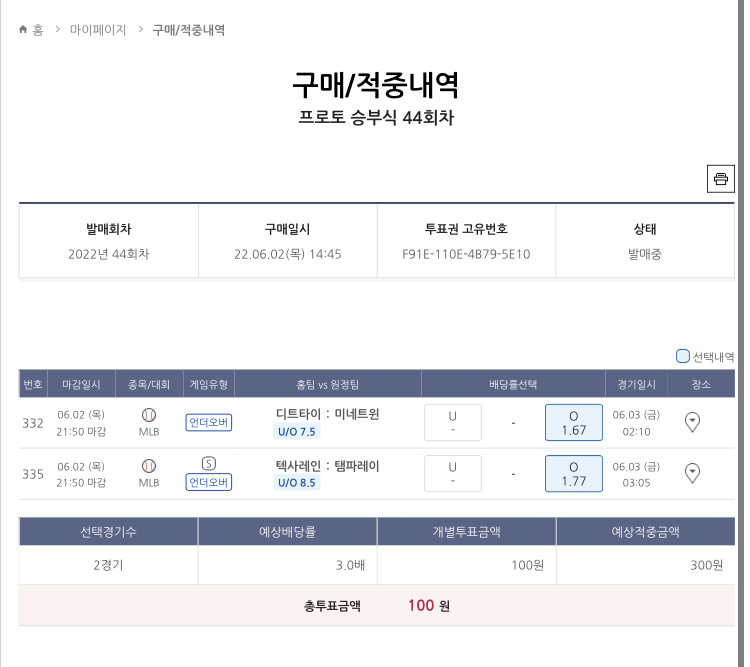This screenshot has height=667, width=750.
Task: Click 개별투표금액 header cell
Action: 466,532
